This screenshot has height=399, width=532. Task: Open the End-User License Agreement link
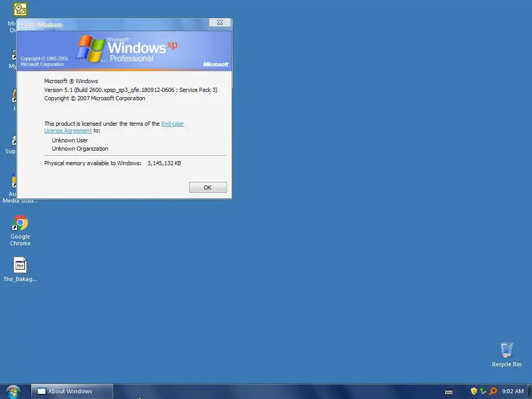172,124
